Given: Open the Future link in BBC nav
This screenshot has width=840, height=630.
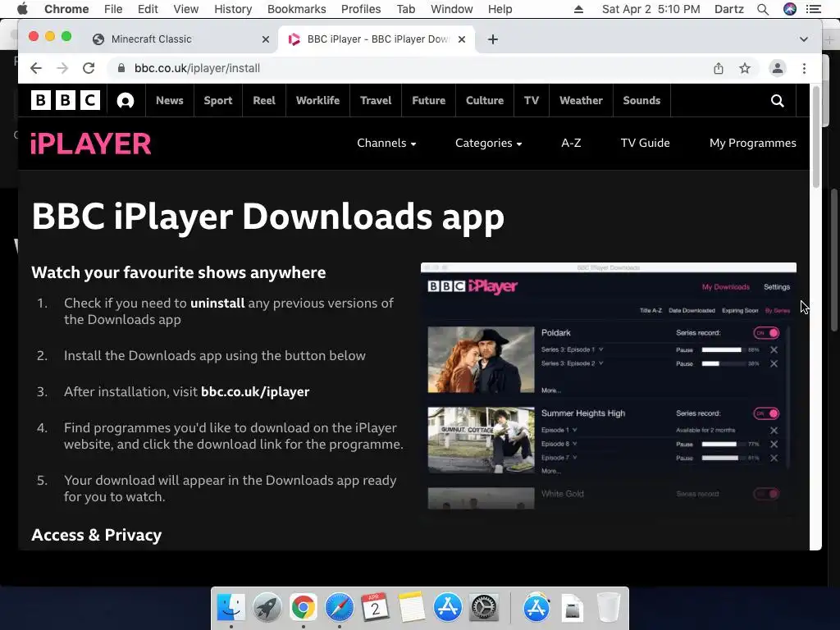Looking at the screenshot, I should pyautogui.click(x=428, y=100).
